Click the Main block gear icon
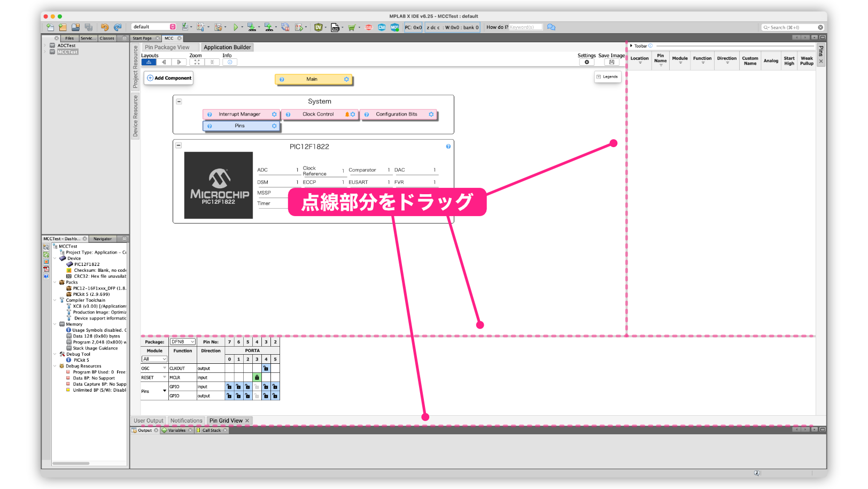This screenshot has height=489, width=868. [346, 79]
